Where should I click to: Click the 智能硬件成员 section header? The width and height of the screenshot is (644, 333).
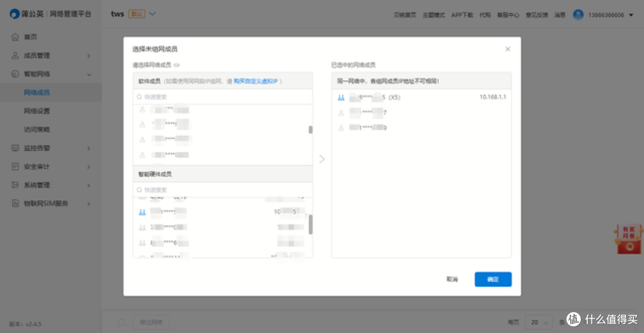pos(223,175)
